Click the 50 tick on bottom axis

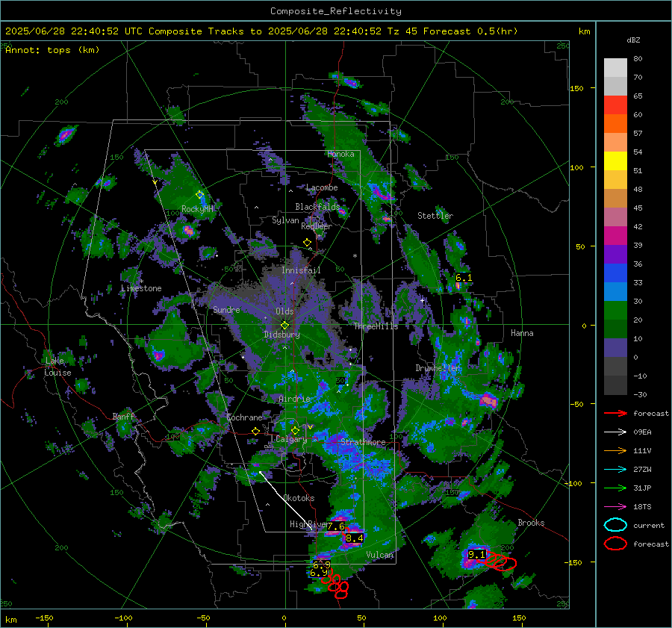361,618
